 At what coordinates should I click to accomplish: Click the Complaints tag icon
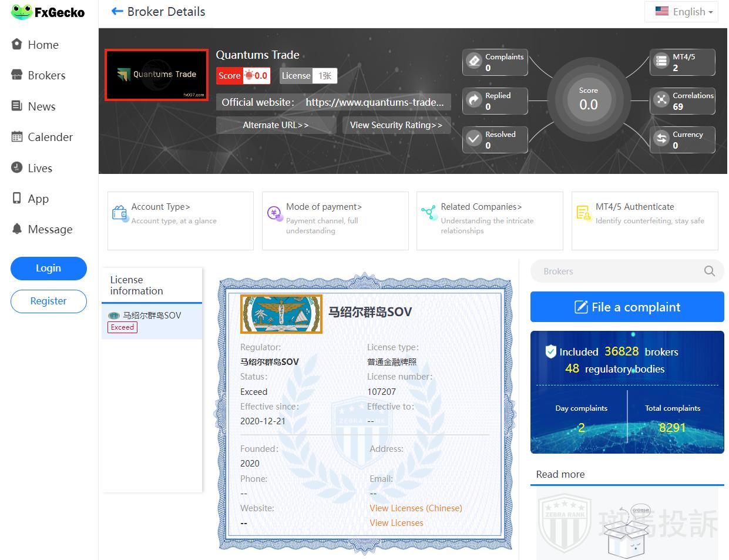(473, 61)
